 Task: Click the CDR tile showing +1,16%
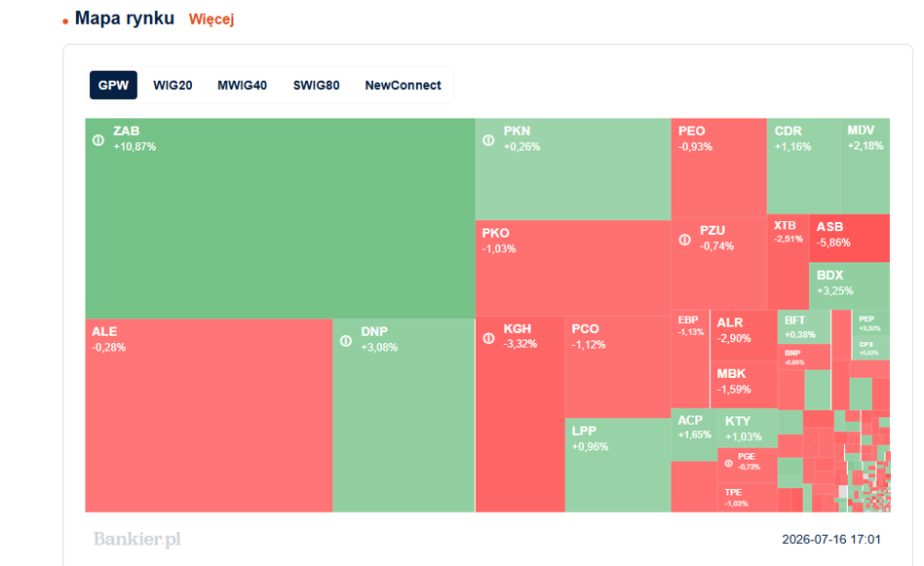tap(803, 166)
